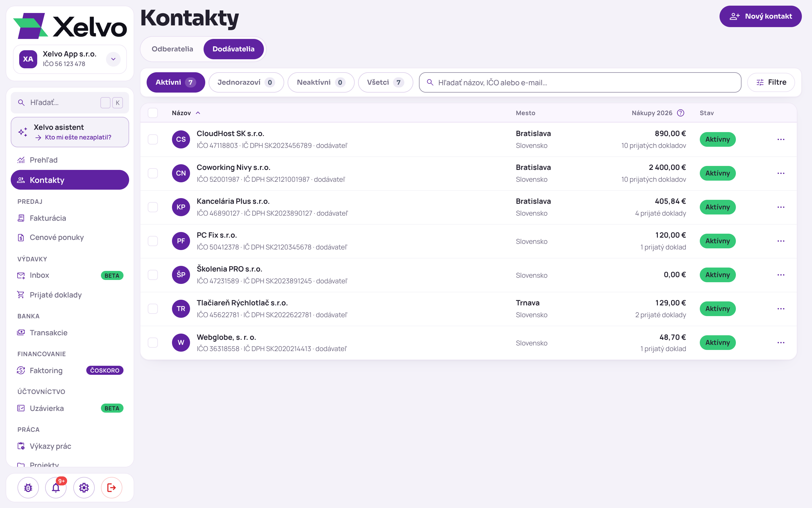This screenshot has width=812, height=508.
Task: Check the Kancelária Plus s.r.o. row checkbox
Action: tap(153, 207)
